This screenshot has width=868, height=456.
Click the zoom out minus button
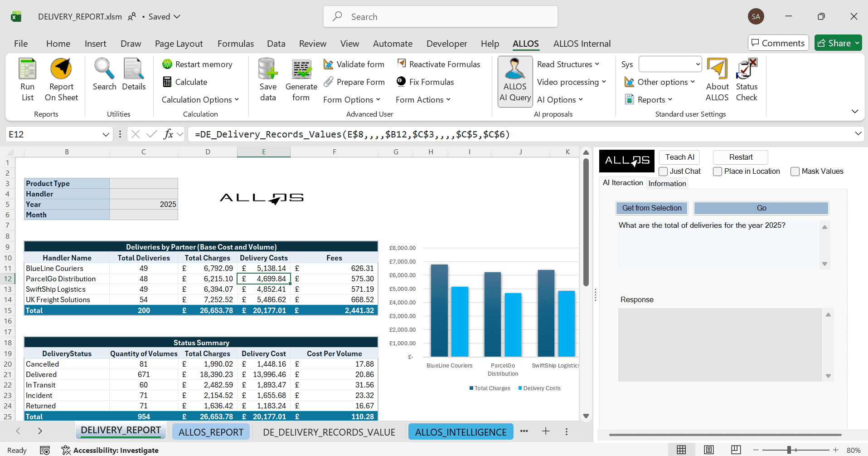coord(756,450)
